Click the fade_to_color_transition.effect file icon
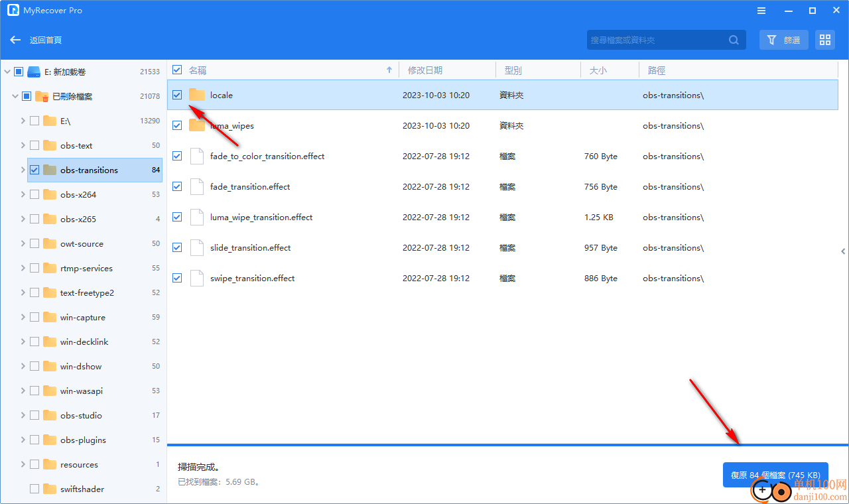 click(196, 156)
